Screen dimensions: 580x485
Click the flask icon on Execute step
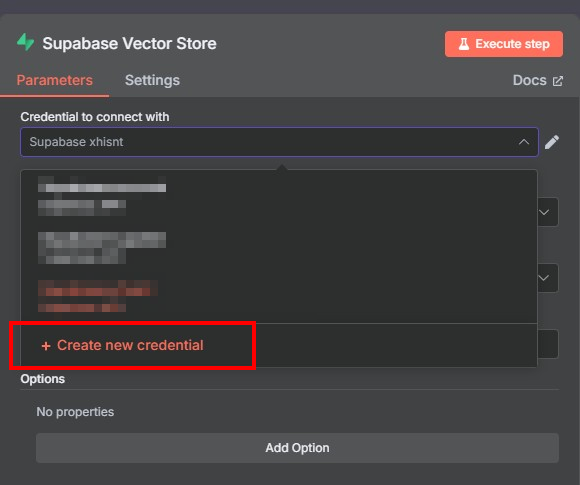pos(463,44)
